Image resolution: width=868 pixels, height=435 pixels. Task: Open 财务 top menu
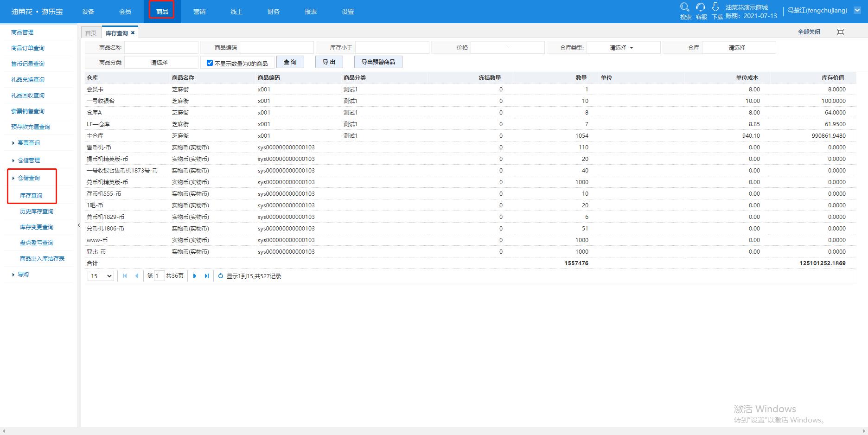coord(274,12)
